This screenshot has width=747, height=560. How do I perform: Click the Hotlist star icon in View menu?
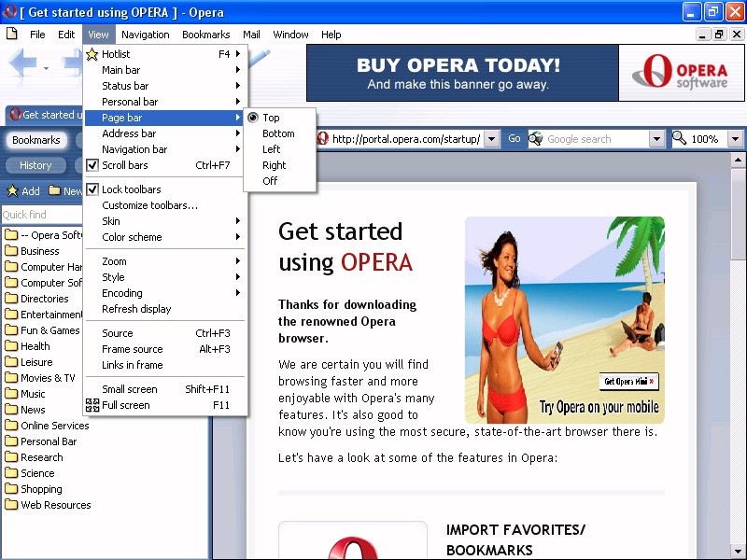[x=92, y=54]
